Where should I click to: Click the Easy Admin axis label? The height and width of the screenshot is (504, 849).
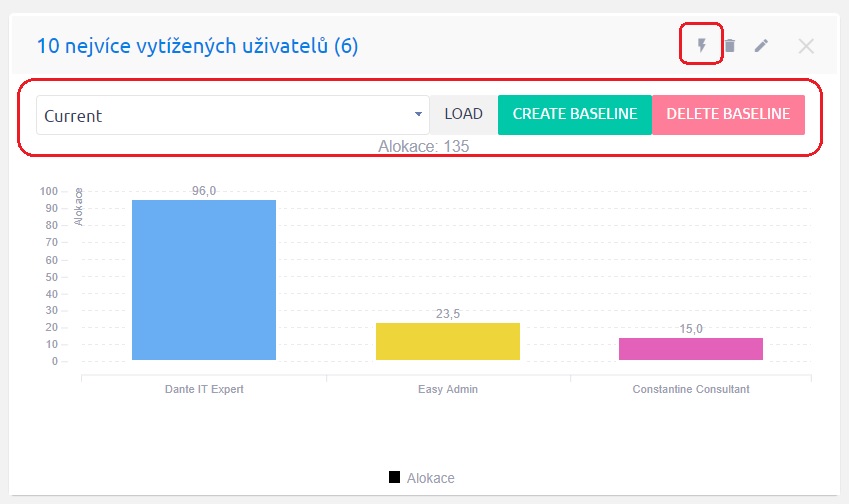point(448,389)
